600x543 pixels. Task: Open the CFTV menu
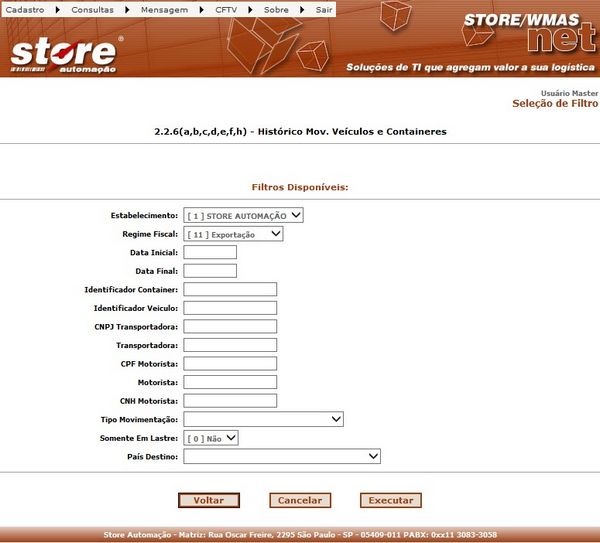[x=226, y=8]
